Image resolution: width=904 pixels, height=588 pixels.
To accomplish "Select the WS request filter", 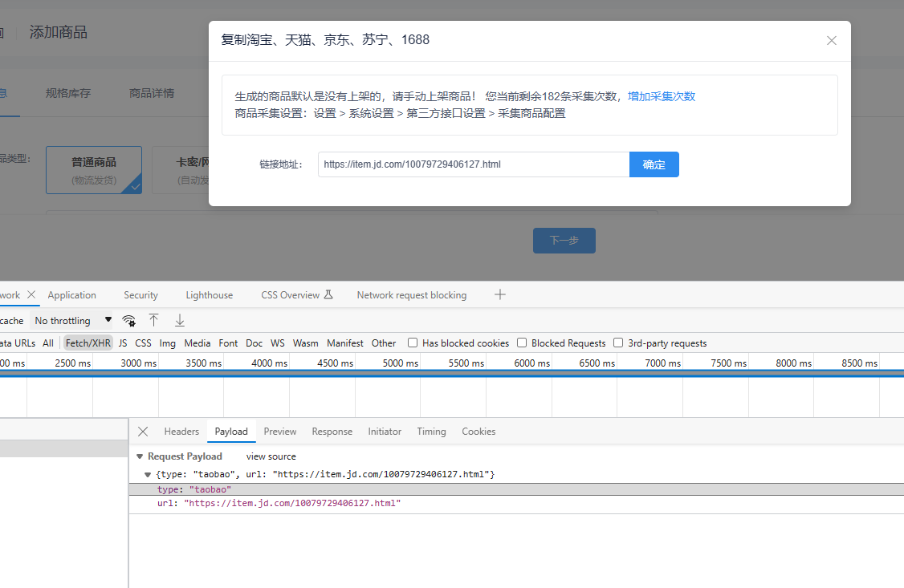I will click(277, 343).
